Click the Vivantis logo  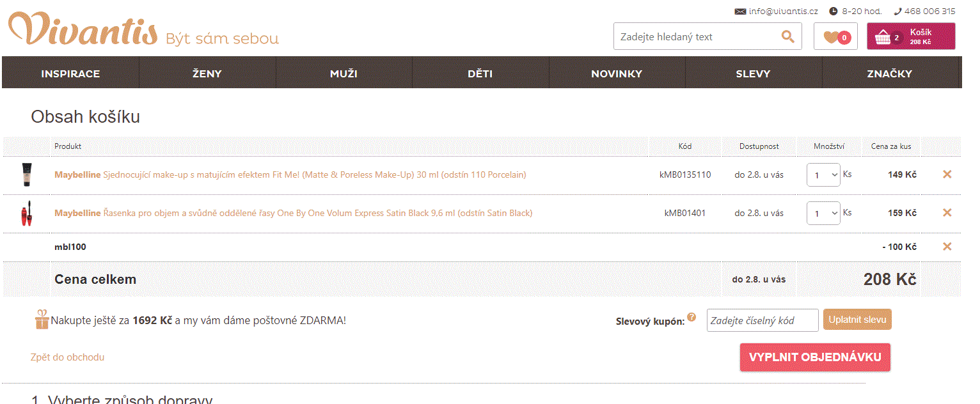click(83, 30)
